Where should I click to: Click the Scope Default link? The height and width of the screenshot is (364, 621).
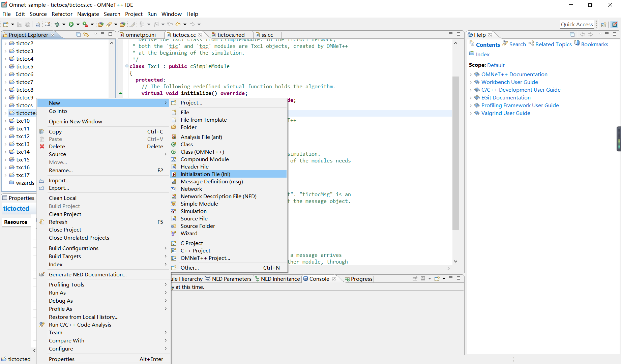496,65
